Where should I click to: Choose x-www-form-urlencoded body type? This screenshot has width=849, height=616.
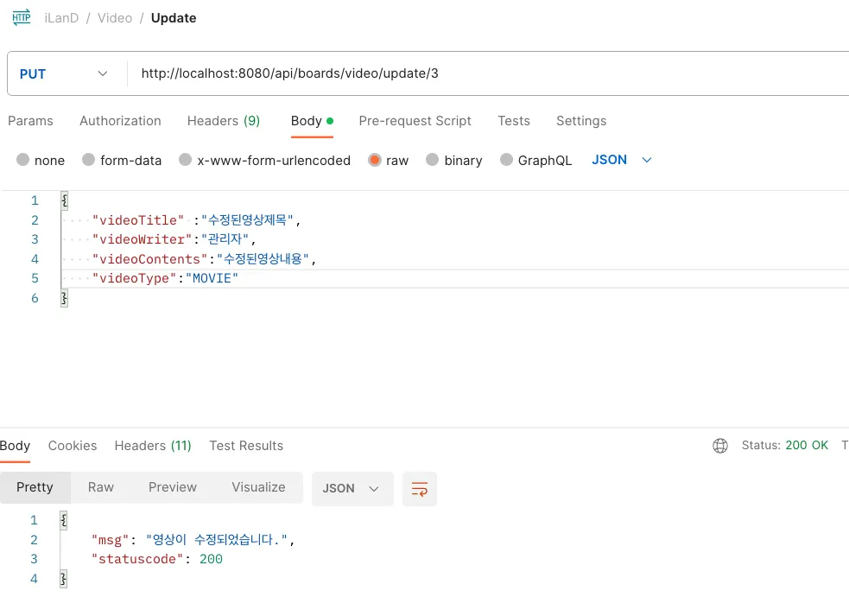coord(186,160)
